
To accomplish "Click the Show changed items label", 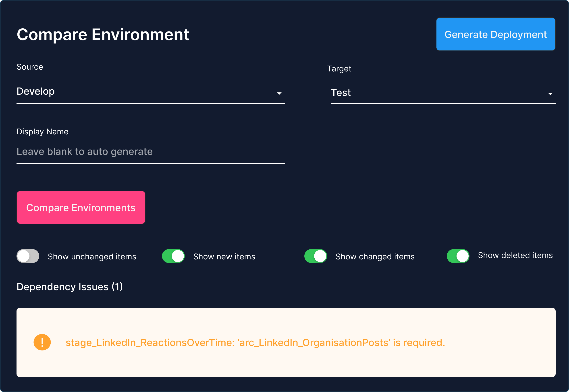I will (375, 256).
